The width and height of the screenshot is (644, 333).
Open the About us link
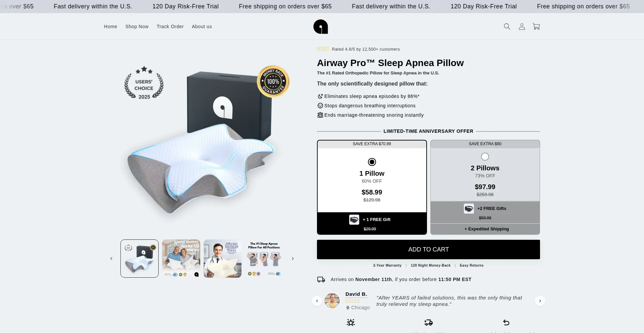[202, 26]
